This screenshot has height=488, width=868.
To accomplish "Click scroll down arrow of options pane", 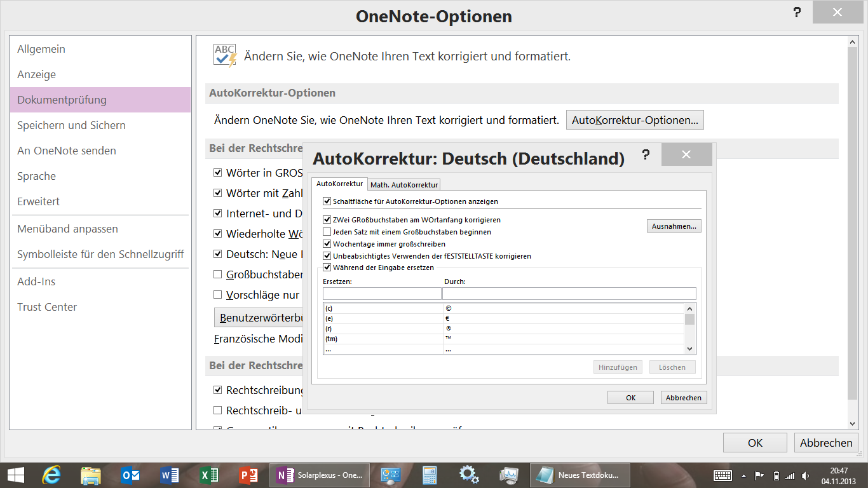I will click(x=853, y=424).
